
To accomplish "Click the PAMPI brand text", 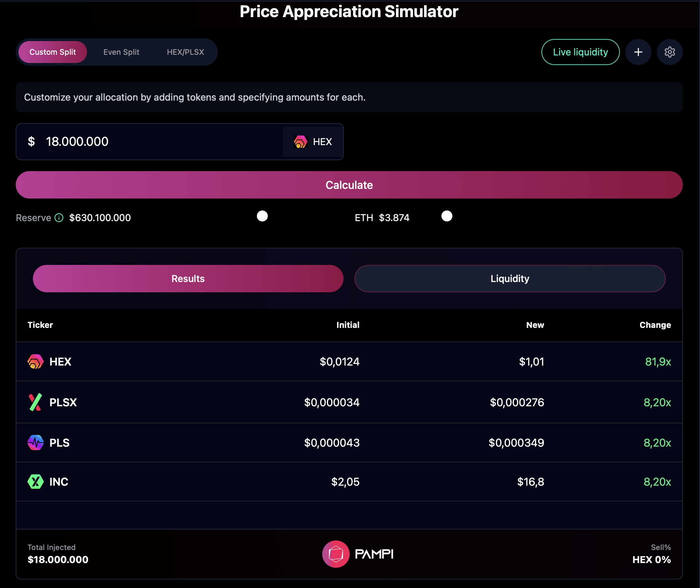I will (x=374, y=554).
